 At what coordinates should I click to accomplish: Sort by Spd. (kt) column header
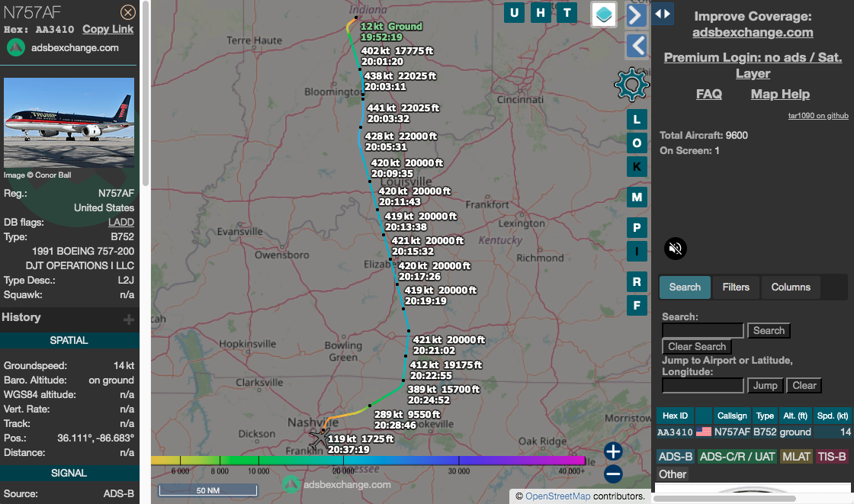pyautogui.click(x=832, y=416)
